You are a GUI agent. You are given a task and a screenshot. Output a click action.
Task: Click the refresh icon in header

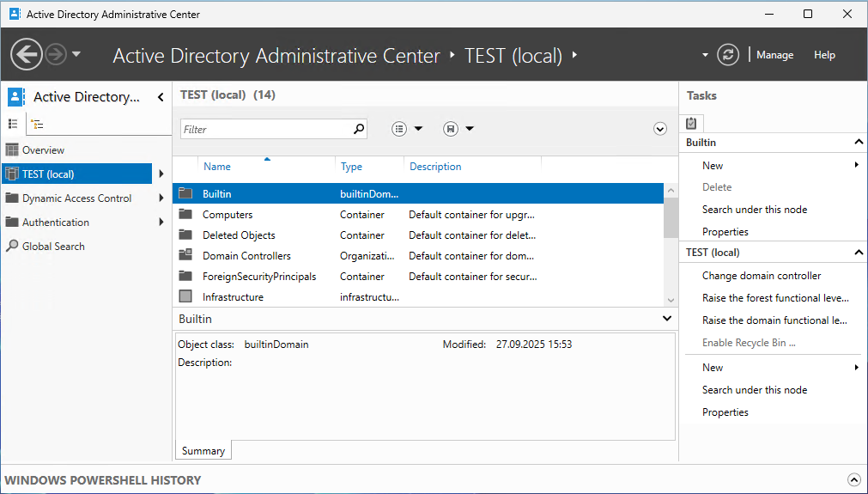[x=728, y=55]
